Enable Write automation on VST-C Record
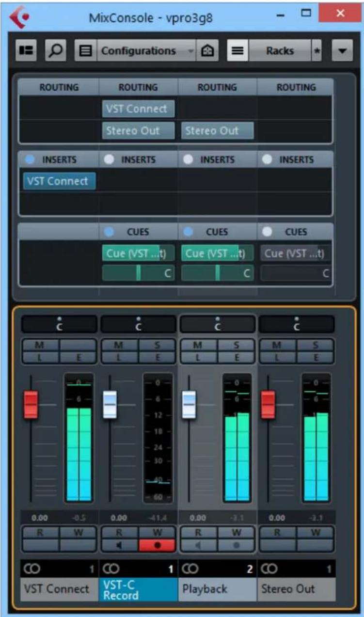 (157, 532)
